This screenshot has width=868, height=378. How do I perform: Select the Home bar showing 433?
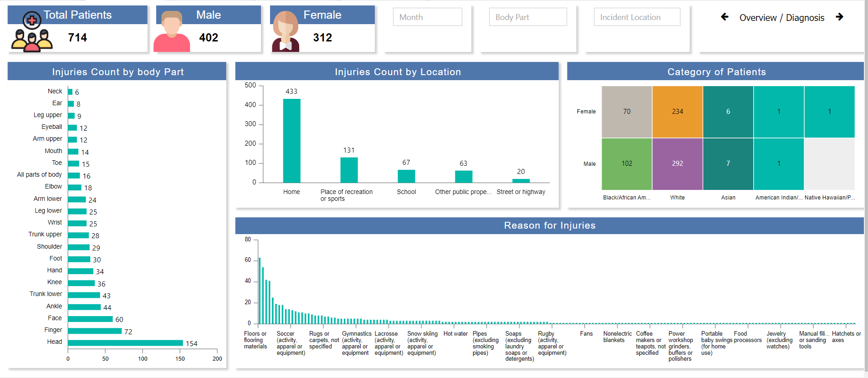291,141
